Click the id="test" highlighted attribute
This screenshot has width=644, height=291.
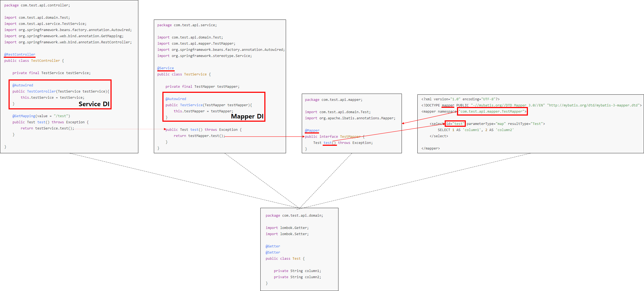[455, 124]
